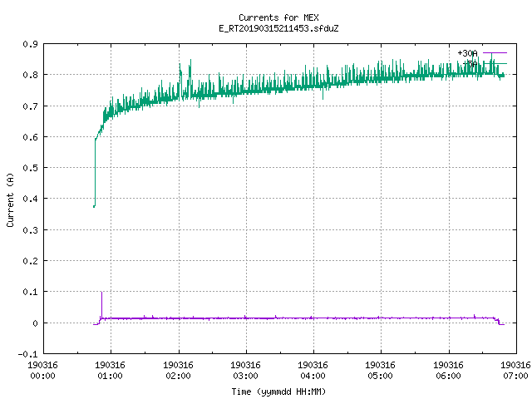Click the purple +30A legend line
Image resolution: width=532 pixels, height=399 pixels.
point(495,53)
